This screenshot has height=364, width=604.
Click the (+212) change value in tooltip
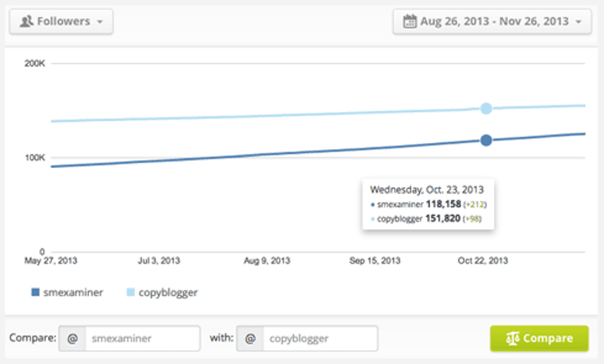tap(475, 205)
